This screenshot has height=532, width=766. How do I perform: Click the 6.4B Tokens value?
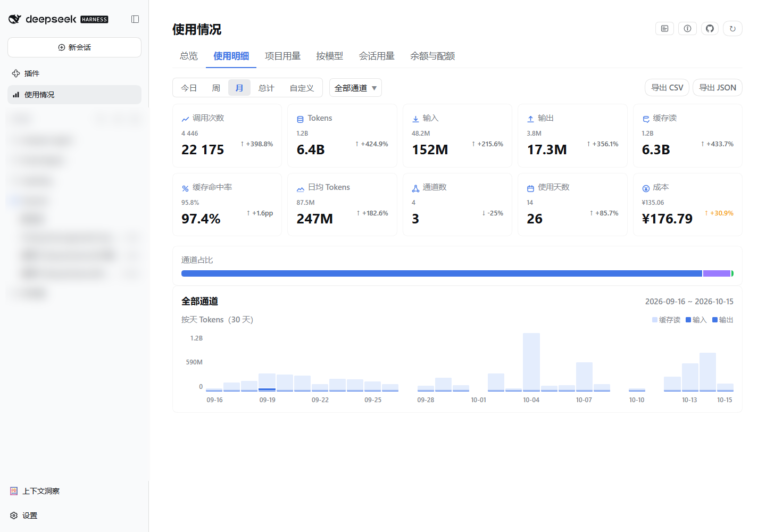[x=311, y=150]
